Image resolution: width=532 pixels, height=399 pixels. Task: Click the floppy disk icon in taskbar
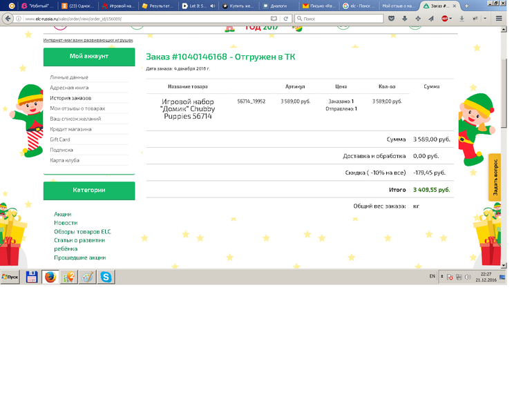[x=31, y=277]
